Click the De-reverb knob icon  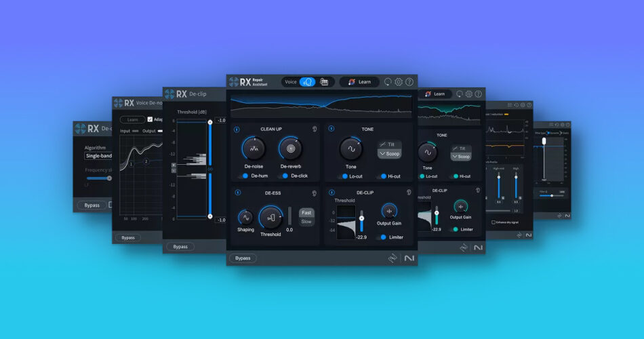(x=290, y=148)
